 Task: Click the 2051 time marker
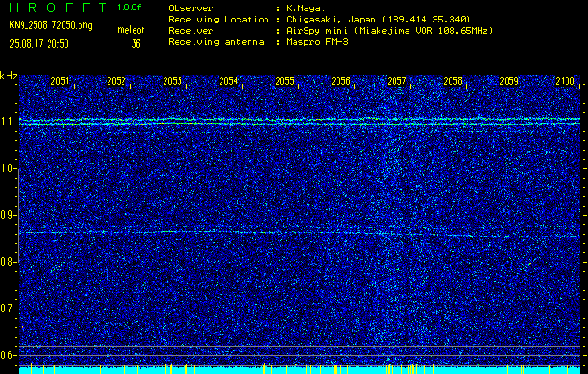coord(60,81)
